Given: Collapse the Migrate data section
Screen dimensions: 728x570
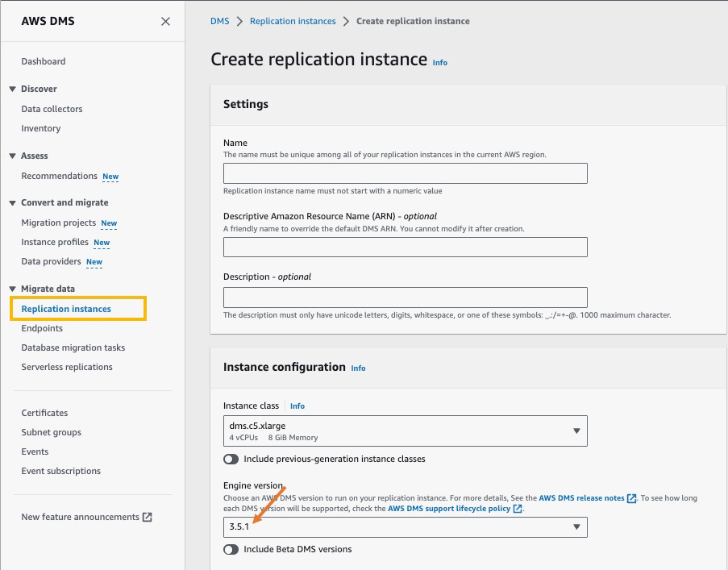Looking at the screenshot, I should pos(13,289).
